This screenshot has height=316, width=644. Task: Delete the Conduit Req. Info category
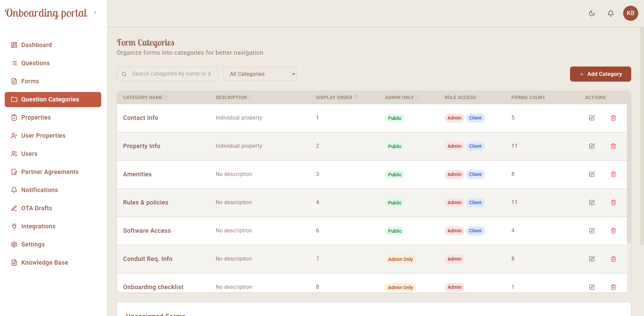[613, 259]
